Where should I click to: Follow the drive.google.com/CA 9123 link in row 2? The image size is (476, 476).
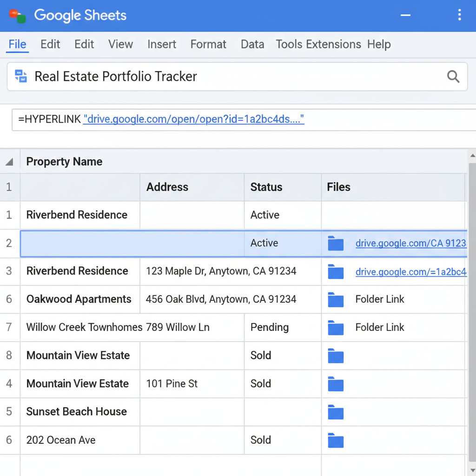410,243
